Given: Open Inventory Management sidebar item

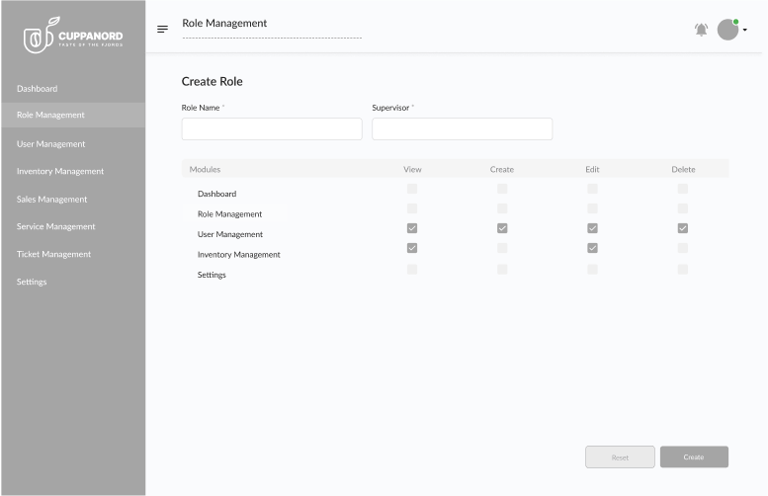Looking at the screenshot, I should pos(60,172).
